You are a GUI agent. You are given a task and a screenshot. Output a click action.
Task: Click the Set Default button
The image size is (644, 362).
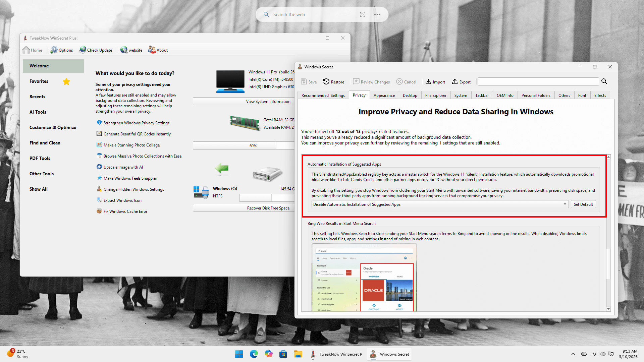(583, 204)
